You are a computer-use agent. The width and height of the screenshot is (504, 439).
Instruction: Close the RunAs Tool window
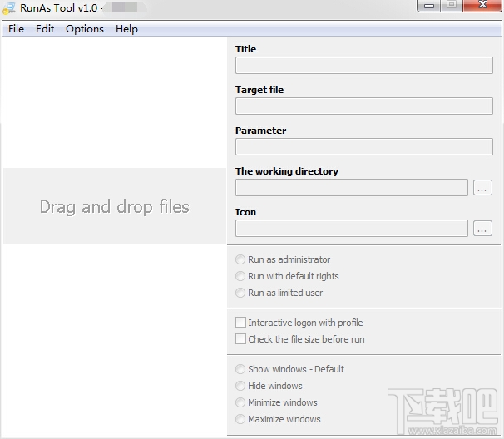point(482,5)
